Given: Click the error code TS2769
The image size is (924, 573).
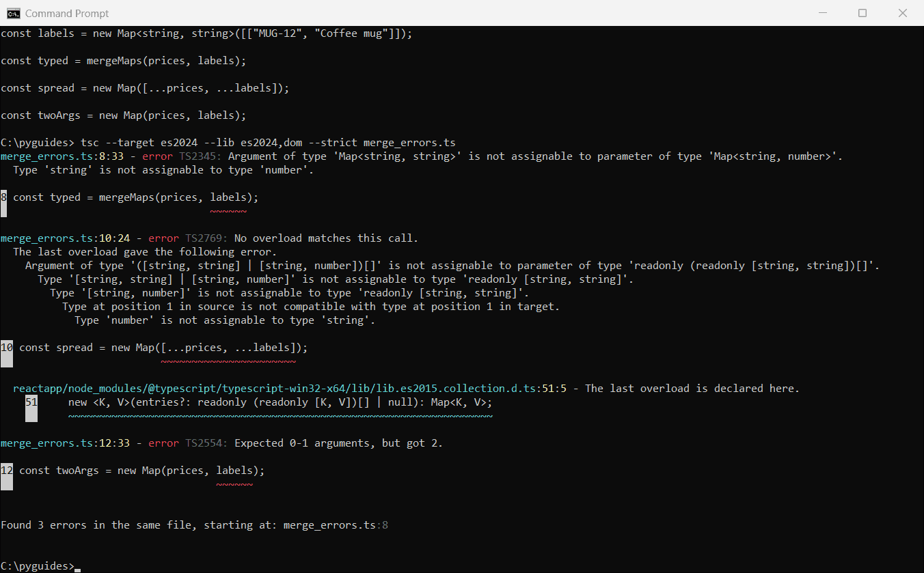Looking at the screenshot, I should click(x=206, y=238).
